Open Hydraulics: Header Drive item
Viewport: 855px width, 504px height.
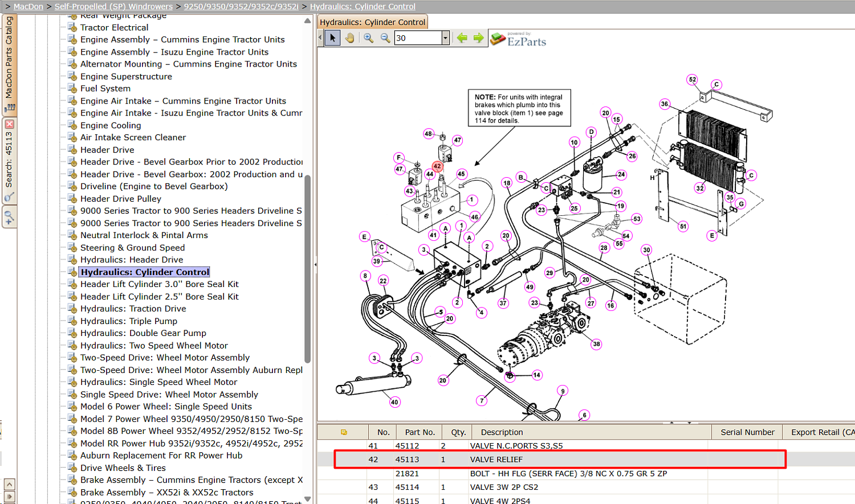(x=132, y=260)
